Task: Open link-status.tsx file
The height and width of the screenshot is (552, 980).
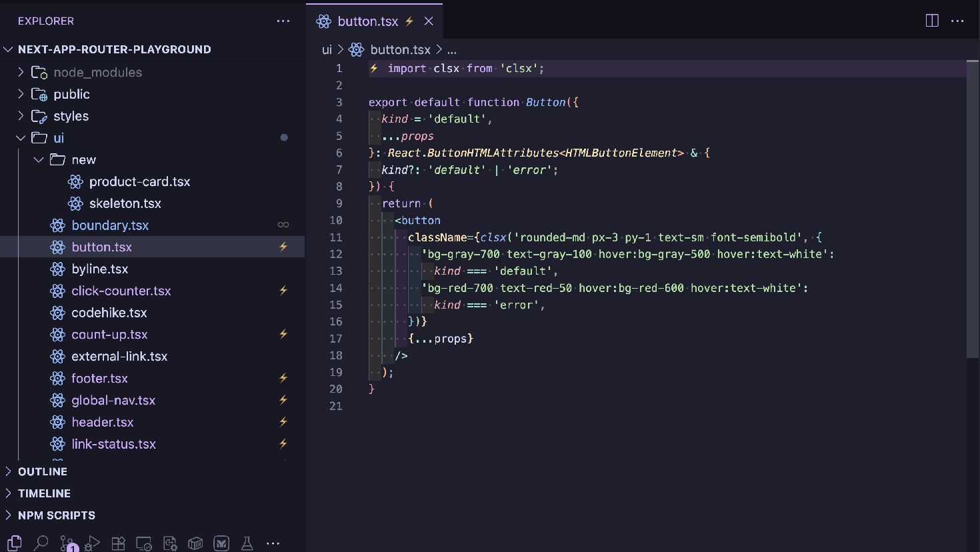Action: coord(113,444)
